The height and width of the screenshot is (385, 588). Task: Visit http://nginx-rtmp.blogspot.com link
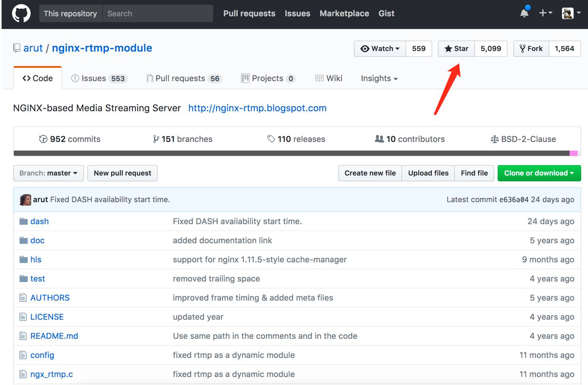point(258,108)
